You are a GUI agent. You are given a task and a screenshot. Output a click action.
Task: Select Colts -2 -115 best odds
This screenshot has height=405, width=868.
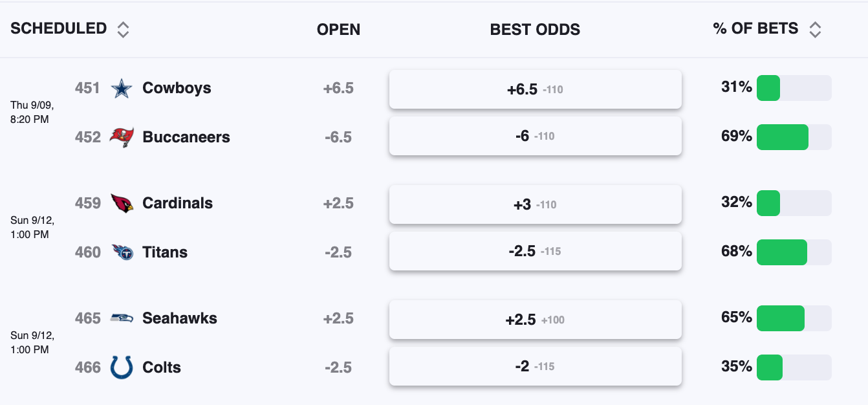536,366
